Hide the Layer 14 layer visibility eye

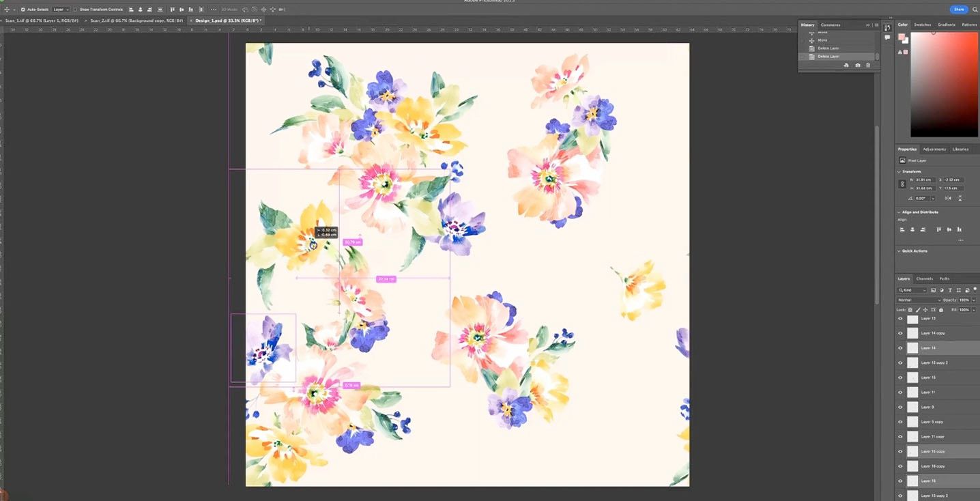[900, 347]
